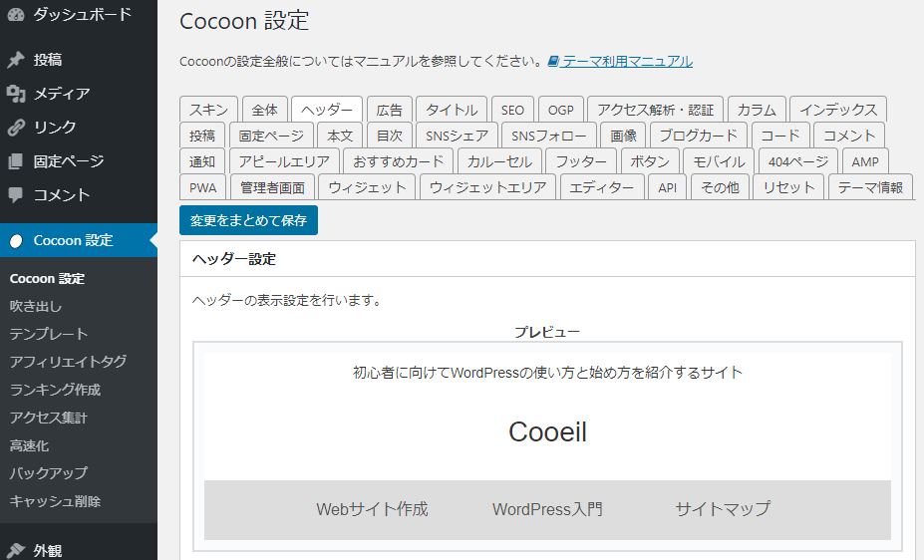Open the フッター tab
The height and width of the screenshot is (560, 924).
(581, 161)
